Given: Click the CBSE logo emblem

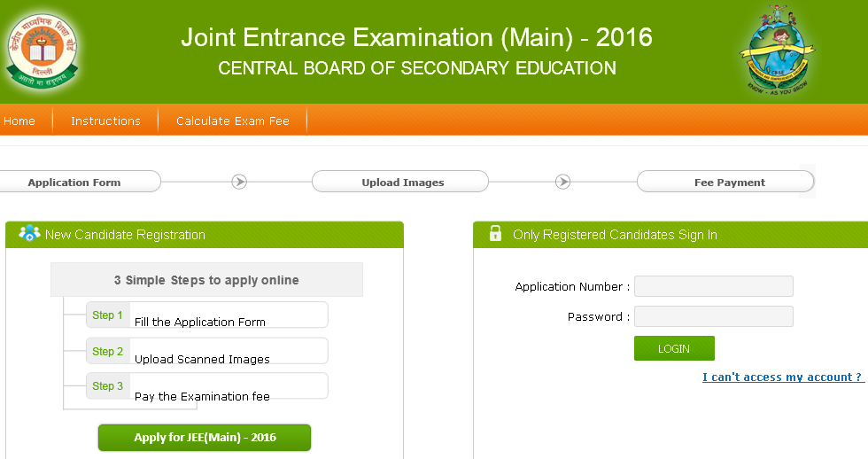Looking at the screenshot, I should [42, 51].
